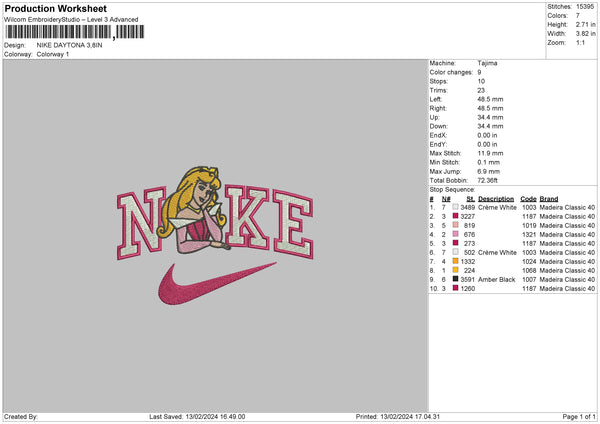
Task: Click the Zoom value 1:1
Action: [x=580, y=42]
